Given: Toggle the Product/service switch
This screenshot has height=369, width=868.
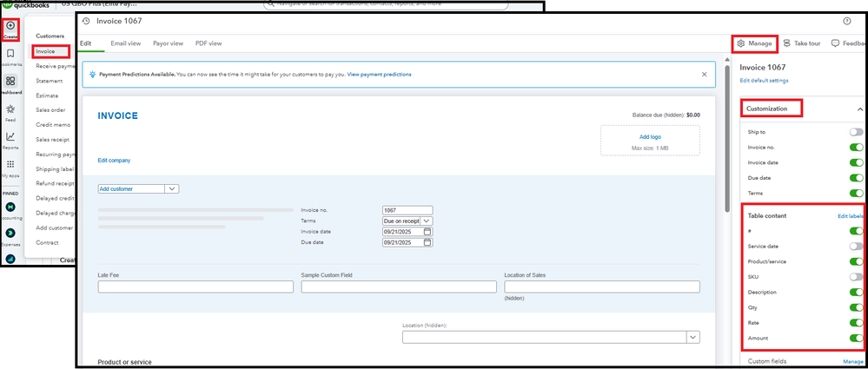Looking at the screenshot, I should point(857,261).
